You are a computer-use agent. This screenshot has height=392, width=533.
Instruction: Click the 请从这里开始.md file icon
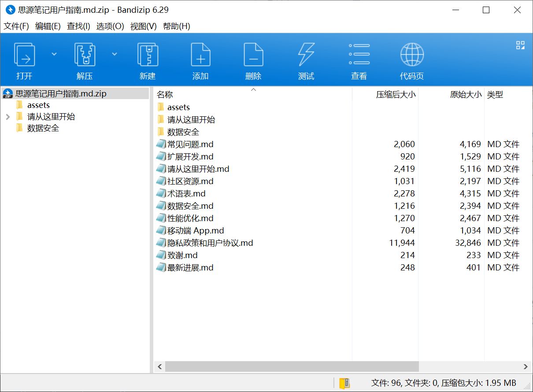(161, 169)
